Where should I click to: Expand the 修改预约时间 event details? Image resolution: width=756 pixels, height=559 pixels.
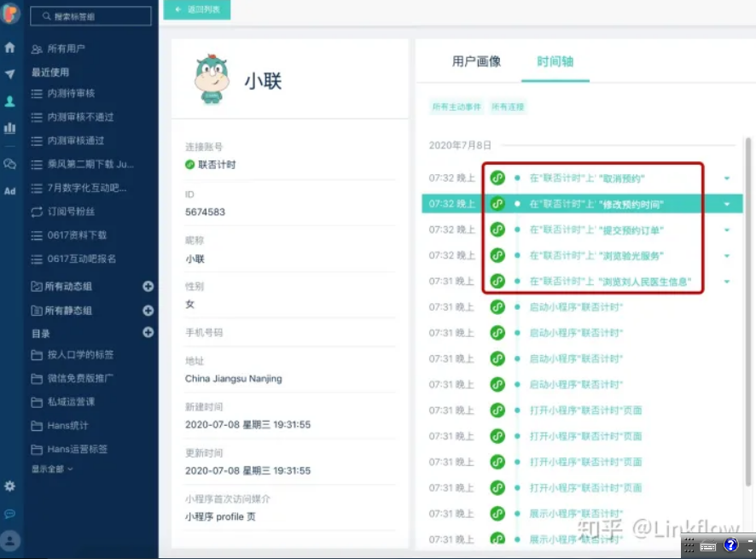point(727,205)
